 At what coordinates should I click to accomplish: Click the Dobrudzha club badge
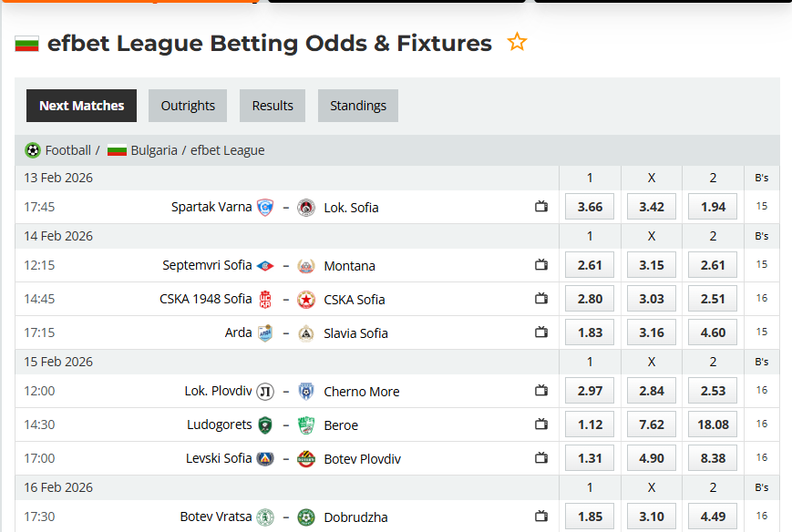point(306,517)
